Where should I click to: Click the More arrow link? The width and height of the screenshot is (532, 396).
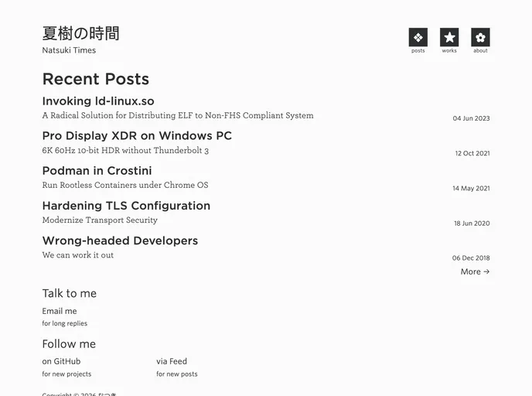tap(475, 271)
